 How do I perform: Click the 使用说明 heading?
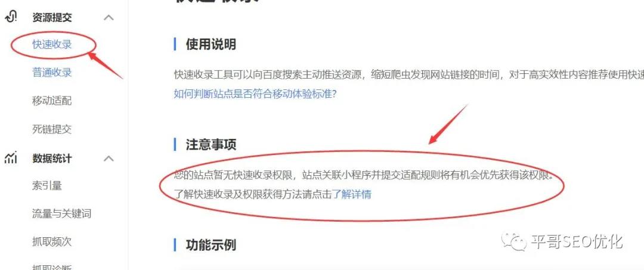tap(210, 44)
